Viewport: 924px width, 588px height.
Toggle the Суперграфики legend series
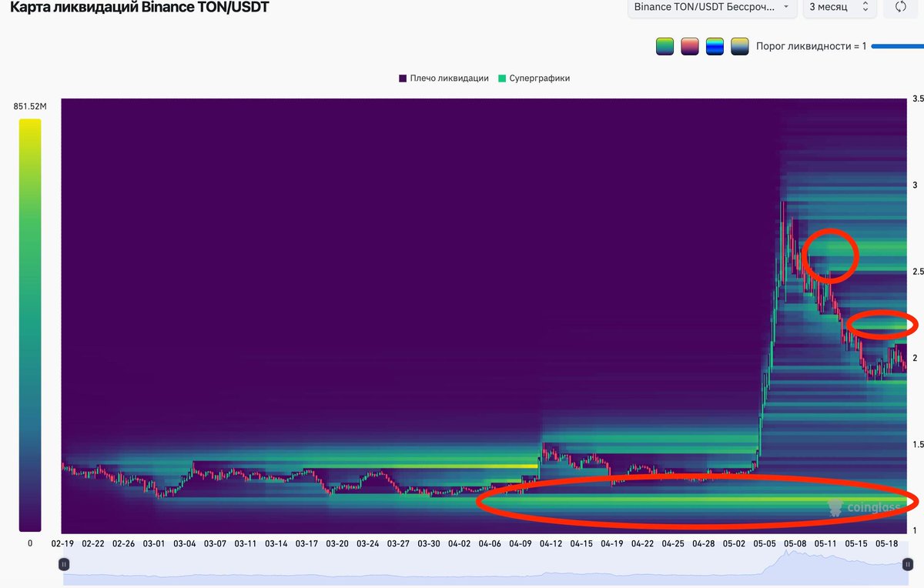coord(534,79)
